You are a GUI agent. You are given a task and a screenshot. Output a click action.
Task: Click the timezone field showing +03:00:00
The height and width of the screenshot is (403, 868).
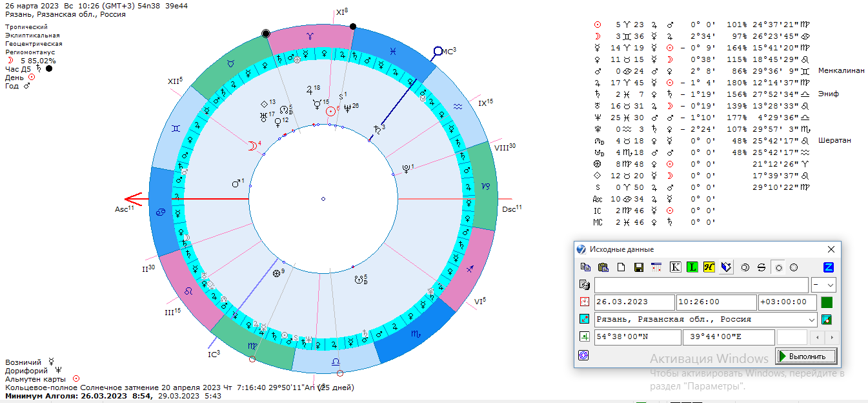[x=786, y=302]
